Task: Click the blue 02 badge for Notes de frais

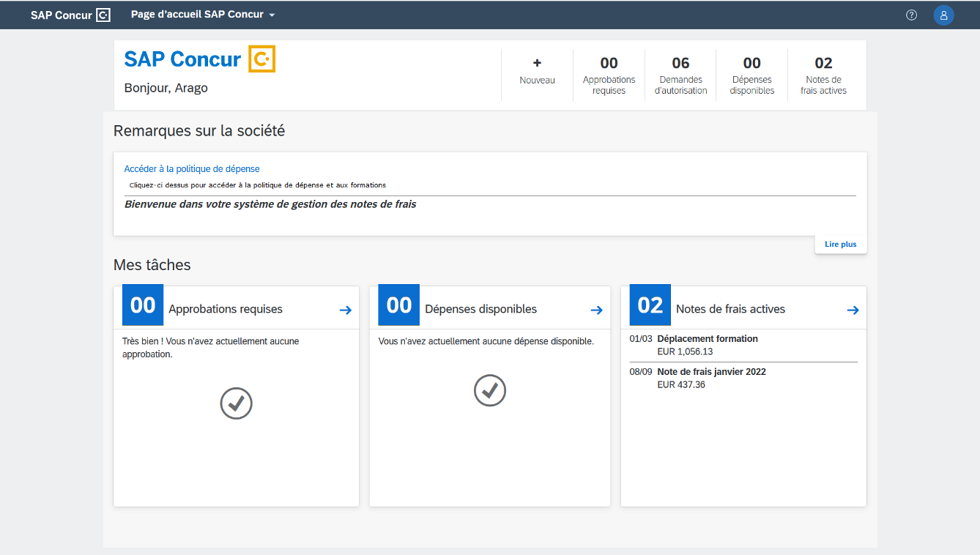Action: point(650,305)
